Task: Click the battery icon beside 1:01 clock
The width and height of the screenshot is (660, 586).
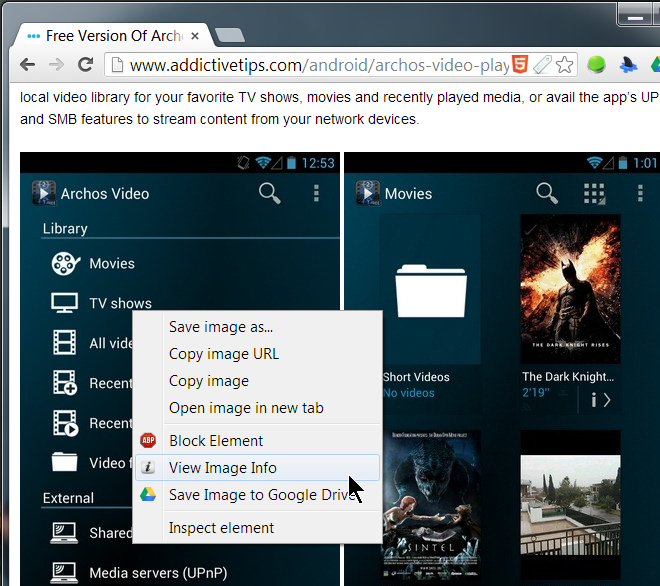Action: (x=623, y=162)
